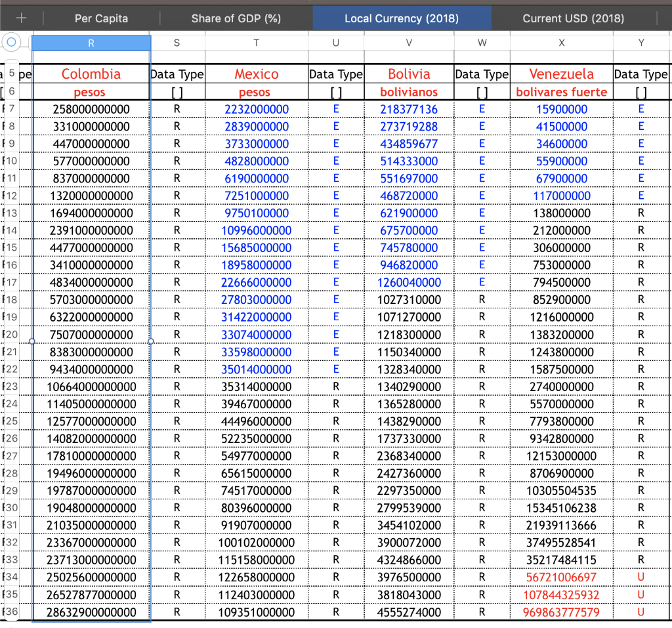Select the red value 969863777579
Screen dimensions: 672x628
tap(562, 612)
